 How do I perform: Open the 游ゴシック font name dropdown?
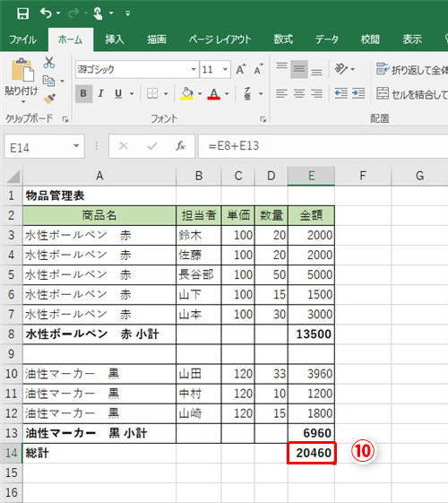tap(194, 69)
